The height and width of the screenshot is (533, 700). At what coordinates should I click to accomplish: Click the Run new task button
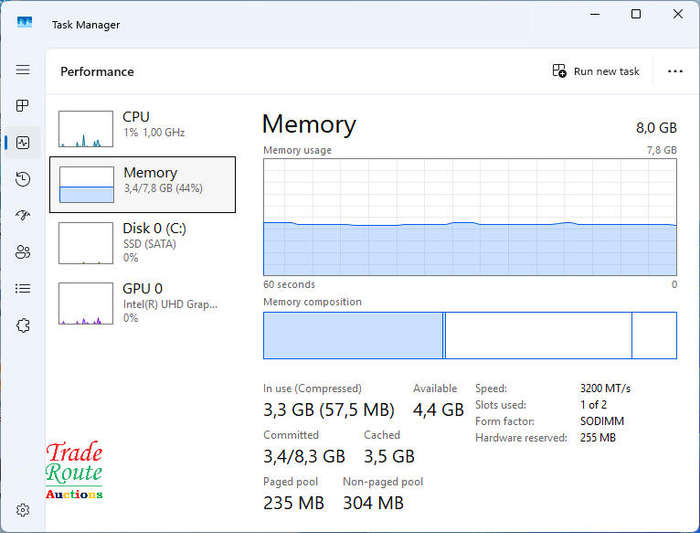pos(596,71)
